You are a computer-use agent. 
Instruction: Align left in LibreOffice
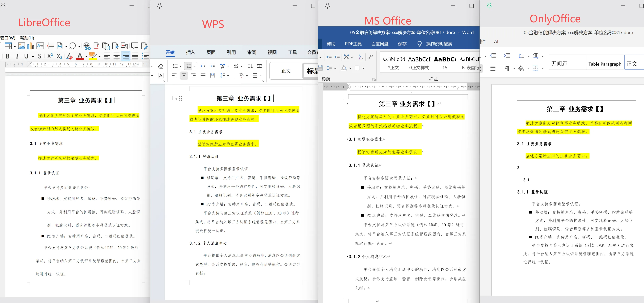click(107, 56)
